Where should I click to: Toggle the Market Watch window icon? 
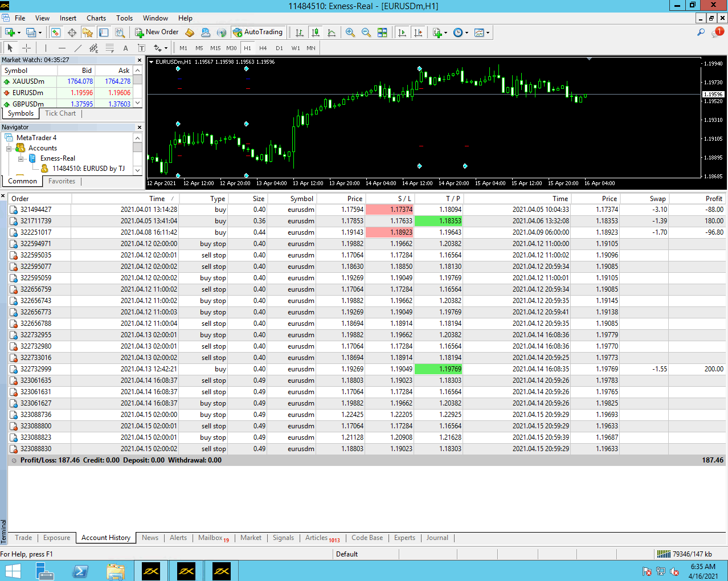pyautogui.click(x=56, y=32)
